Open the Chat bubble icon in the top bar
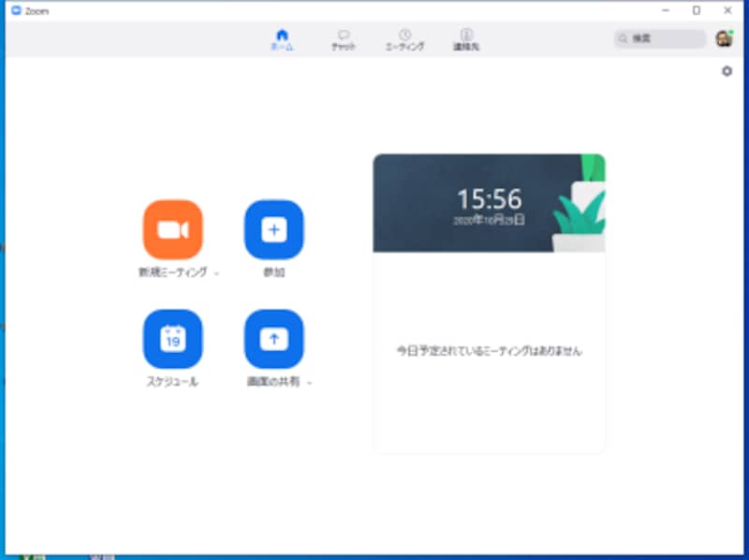The image size is (749, 560). point(345,38)
